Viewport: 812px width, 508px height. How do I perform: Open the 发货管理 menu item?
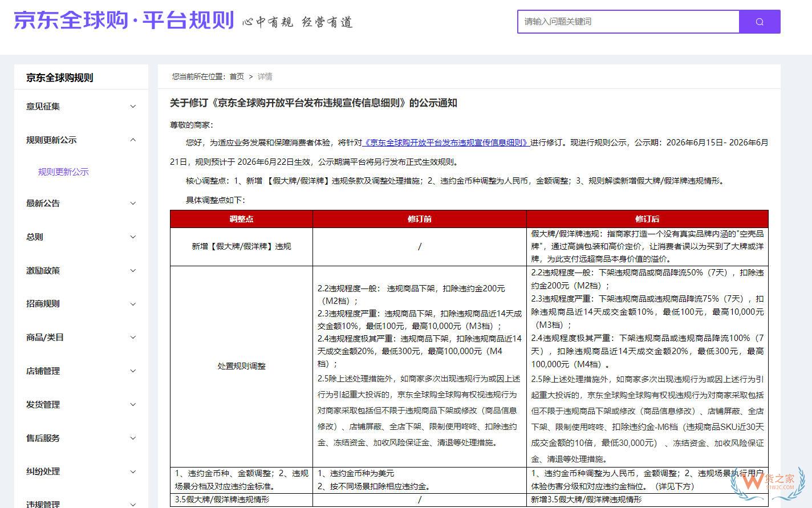43,404
